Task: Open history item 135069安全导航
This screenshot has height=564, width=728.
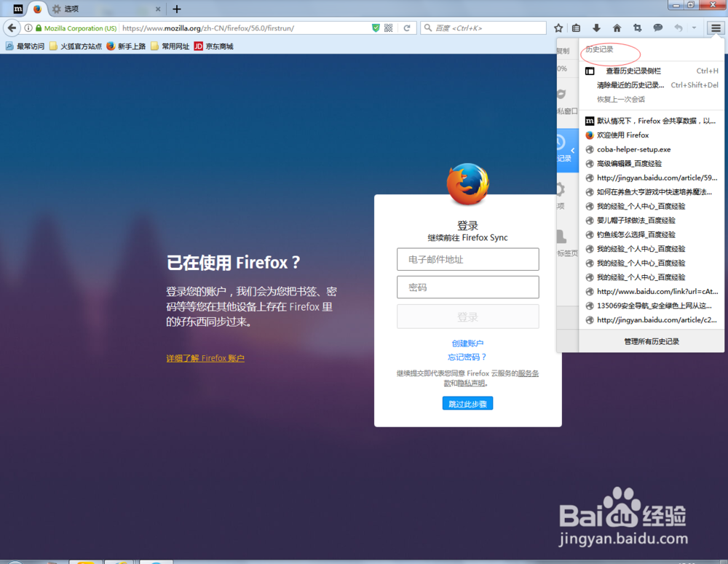Action: click(652, 306)
